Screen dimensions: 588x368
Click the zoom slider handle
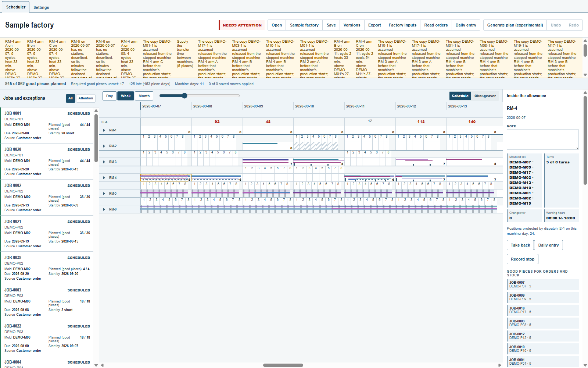point(184,96)
